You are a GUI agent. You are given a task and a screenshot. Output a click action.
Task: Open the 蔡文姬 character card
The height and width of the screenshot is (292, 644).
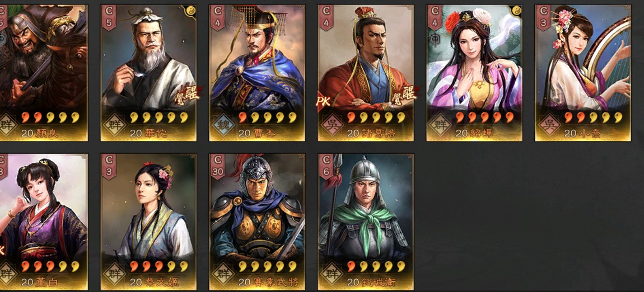(x=148, y=222)
